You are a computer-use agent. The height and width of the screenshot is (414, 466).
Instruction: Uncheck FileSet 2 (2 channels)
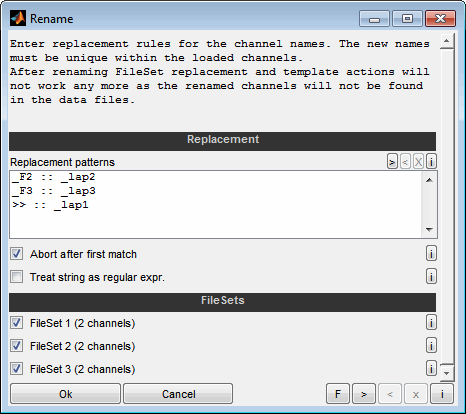click(x=16, y=346)
